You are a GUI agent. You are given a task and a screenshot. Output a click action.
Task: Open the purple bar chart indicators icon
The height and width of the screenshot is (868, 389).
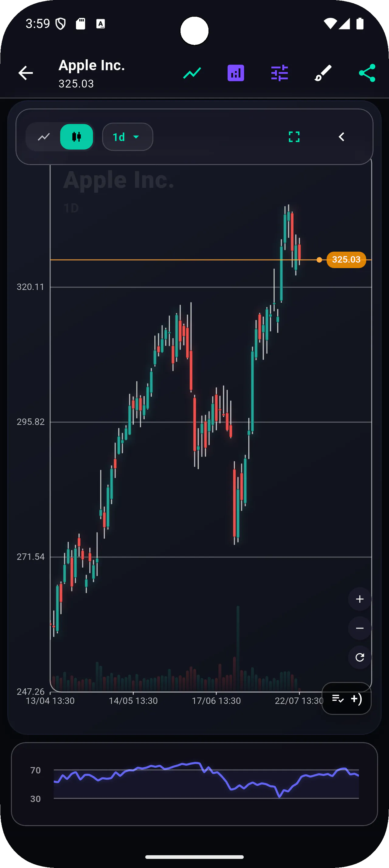point(236,73)
